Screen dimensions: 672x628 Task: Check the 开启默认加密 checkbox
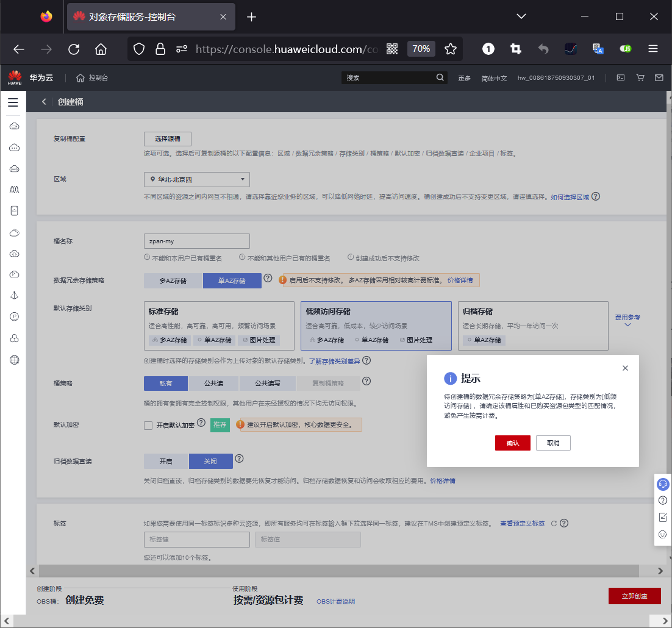pyautogui.click(x=148, y=426)
